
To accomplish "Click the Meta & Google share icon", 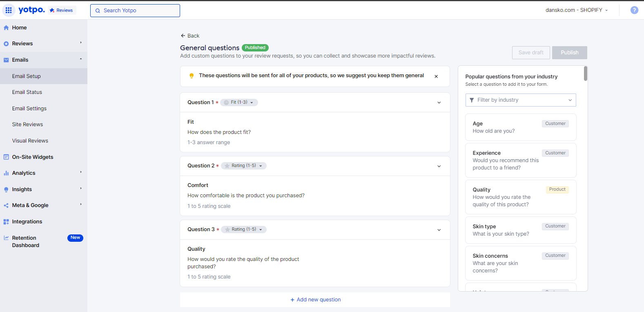I will 6,205.
